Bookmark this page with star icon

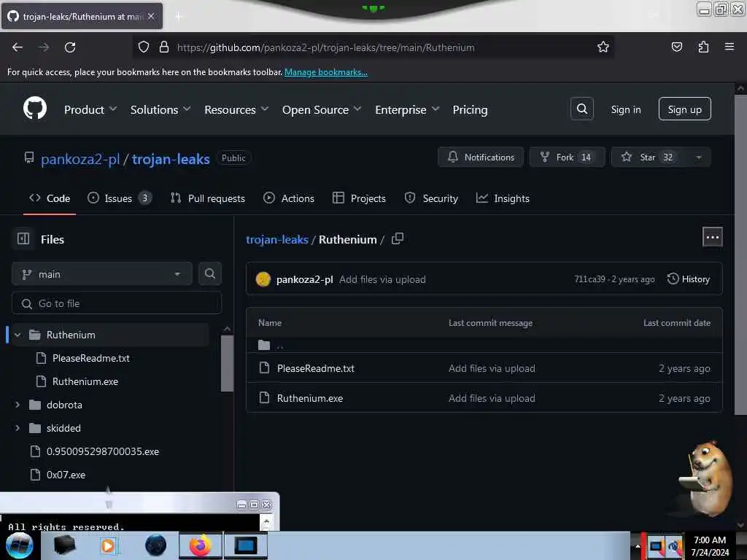coord(603,47)
